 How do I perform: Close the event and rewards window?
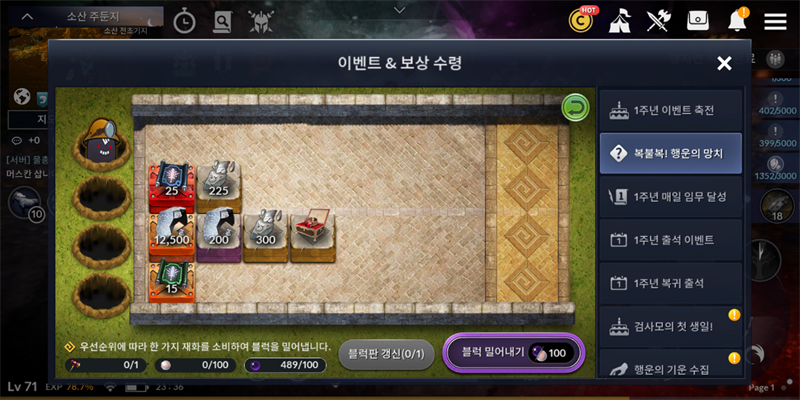pos(724,63)
